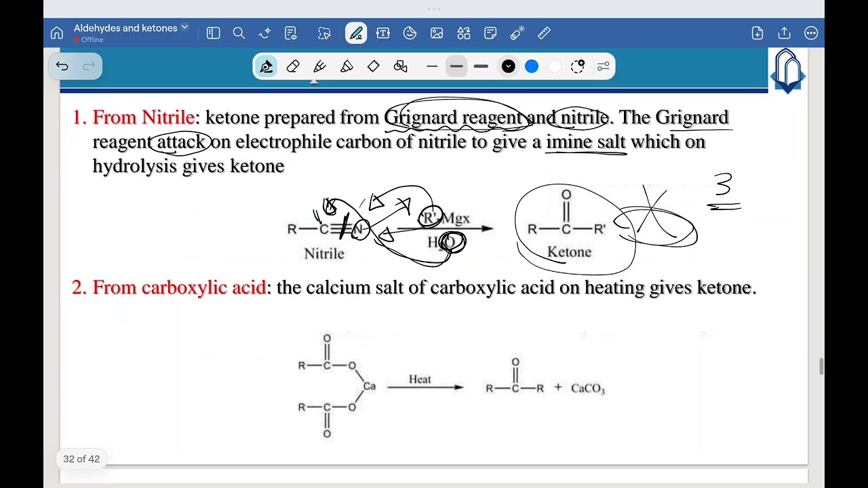This screenshot has height=488, width=868.
Task: Choose the fountain pen tool
Action: (x=267, y=66)
